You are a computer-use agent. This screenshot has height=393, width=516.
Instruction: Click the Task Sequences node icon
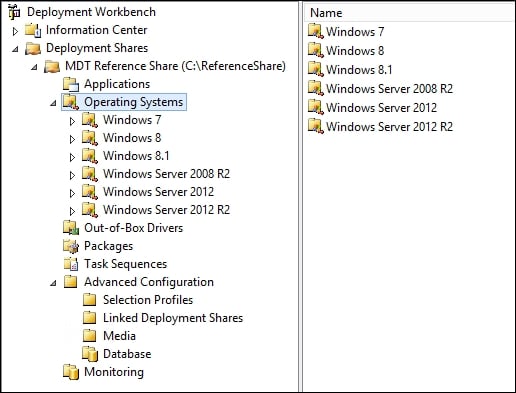click(x=71, y=264)
